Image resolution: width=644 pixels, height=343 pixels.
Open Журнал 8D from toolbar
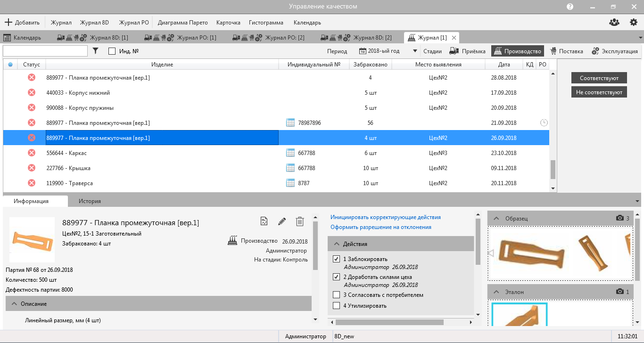tap(94, 23)
